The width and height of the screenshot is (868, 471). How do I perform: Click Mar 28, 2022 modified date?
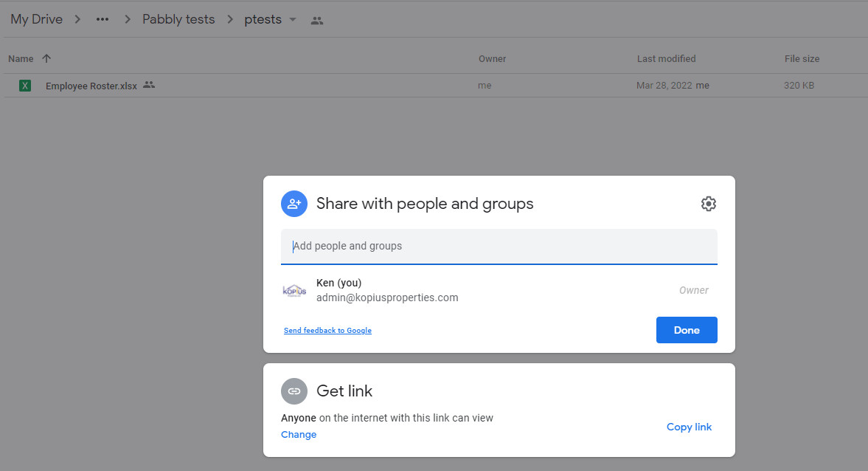click(x=664, y=86)
